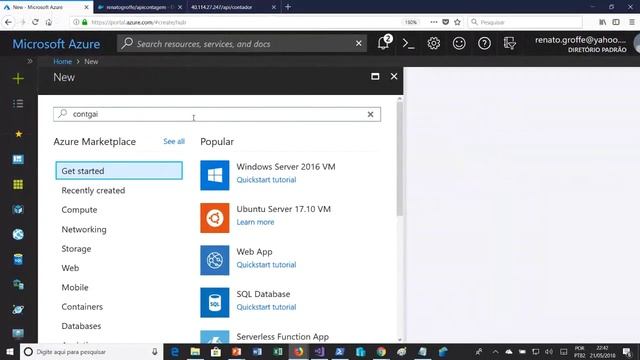
Task: Select Compute marketplace category
Action: point(79,210)
